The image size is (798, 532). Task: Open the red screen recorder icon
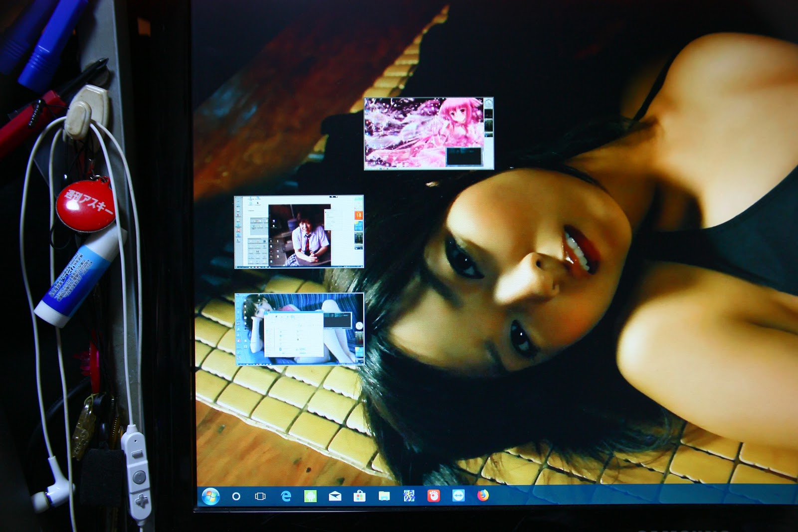(x=433, y=496)
